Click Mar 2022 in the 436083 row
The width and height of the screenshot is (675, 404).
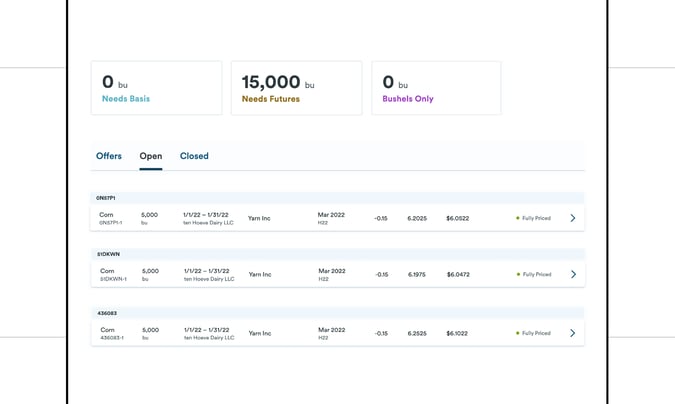coord(331,330)
